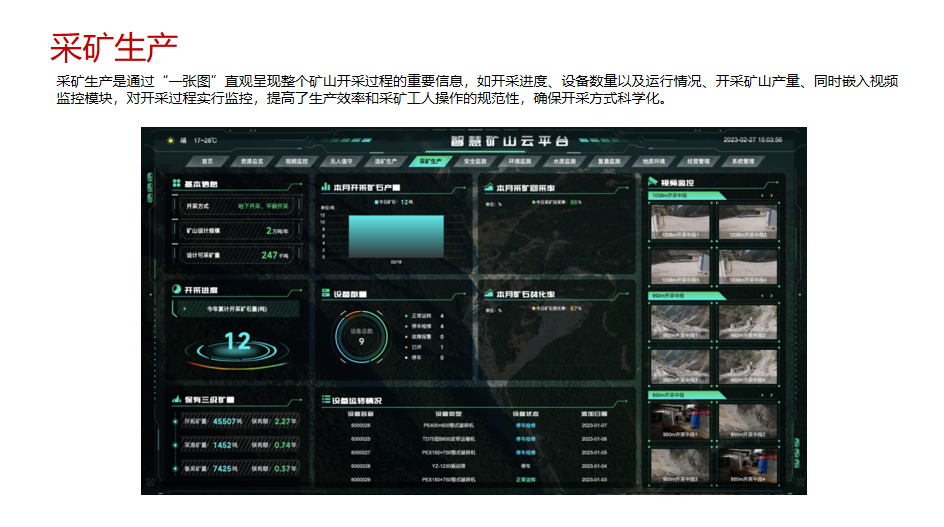Viewport: 944px width, 527px height.
Task: Click the bar chart icon beside 本月开采矿石产量
Action: [325, 186]
